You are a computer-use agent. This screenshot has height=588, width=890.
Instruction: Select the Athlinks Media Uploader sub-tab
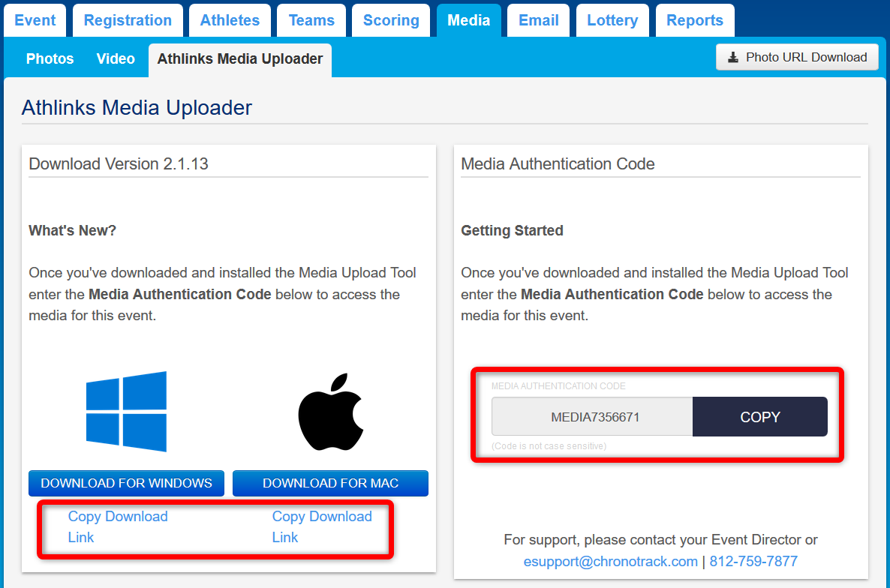click(240, 58)
